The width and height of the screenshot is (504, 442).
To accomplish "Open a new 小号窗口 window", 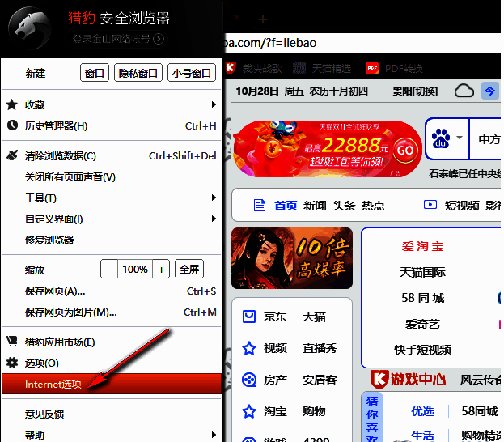I will click(x=192, y=73).
